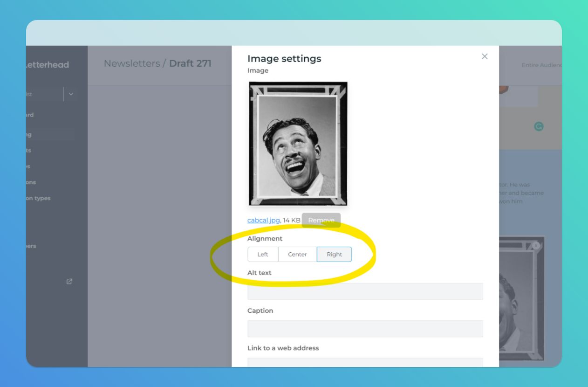Open the cabcal.jpg file link
This screenshot has height=387, width=588.
(264, 220)
